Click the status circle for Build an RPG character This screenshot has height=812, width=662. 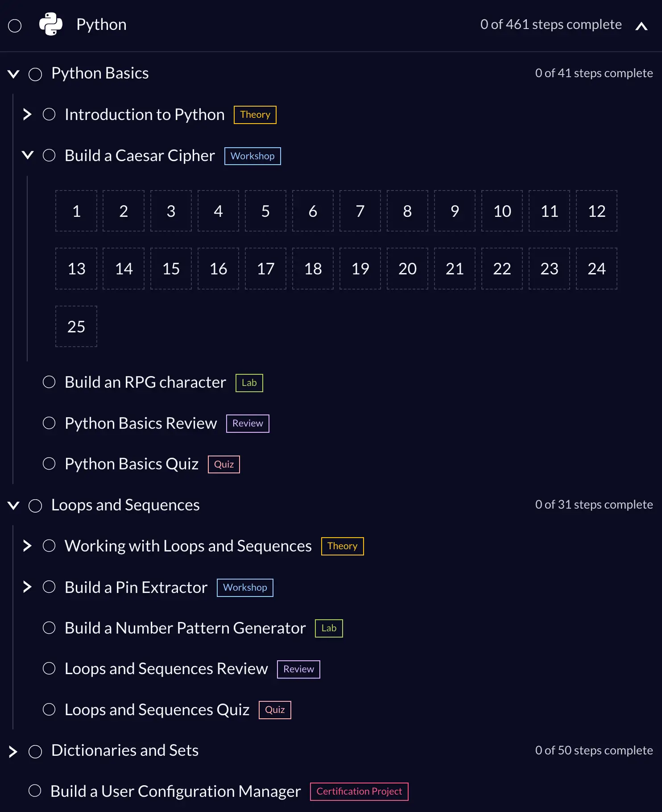49,382
